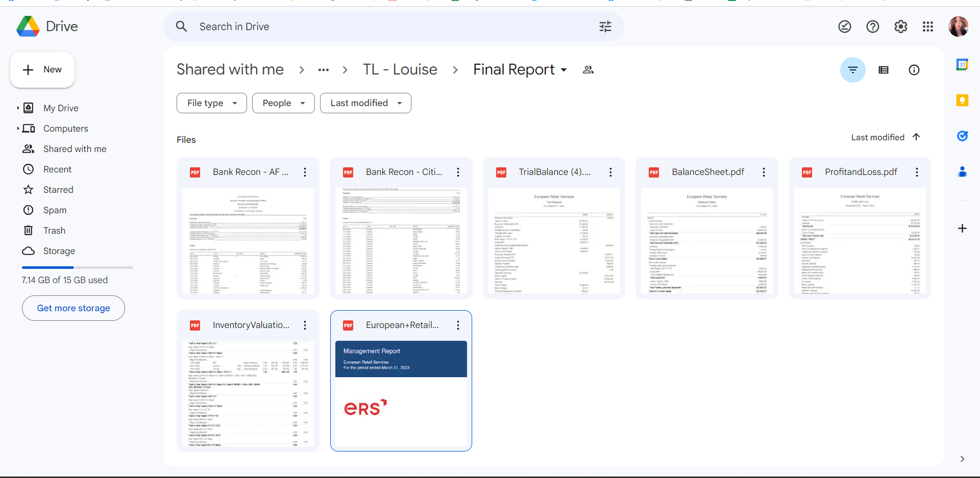Open Drive settings gear
This screenshot has width=980, height=478.
point(901,27)
